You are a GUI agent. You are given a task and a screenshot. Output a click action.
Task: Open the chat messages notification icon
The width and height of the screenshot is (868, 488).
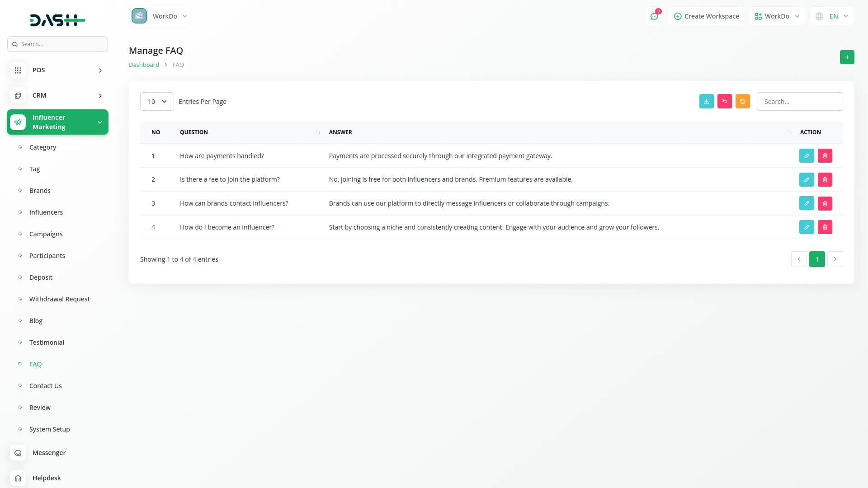tap(654, 16)
